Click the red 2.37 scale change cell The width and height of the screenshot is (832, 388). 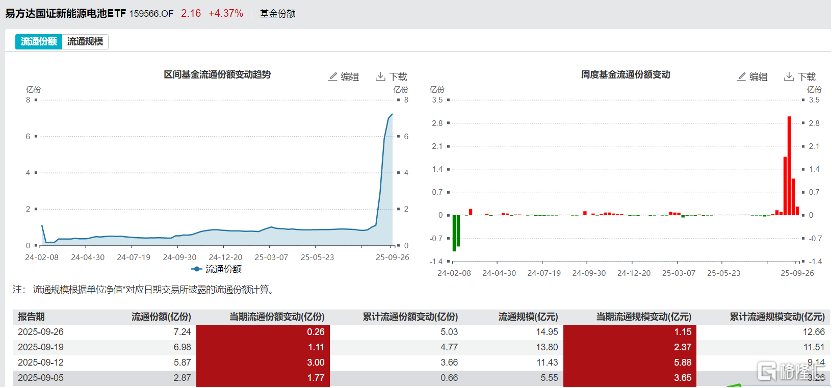coord(630,347)
